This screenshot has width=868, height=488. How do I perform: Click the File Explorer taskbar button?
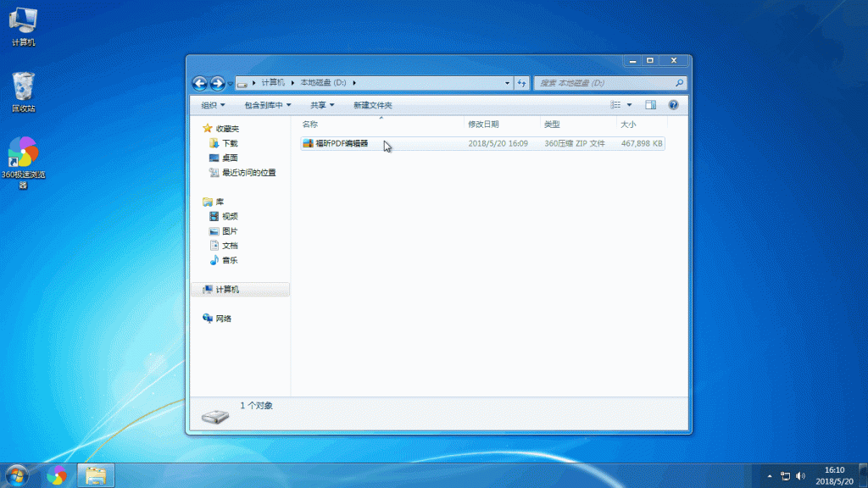(x=96, y=476)
